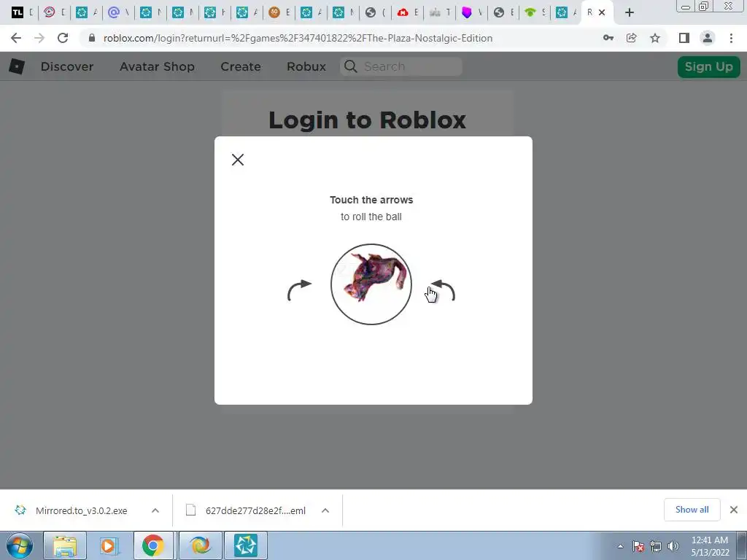Viewport: 747px width, 560px height.
Task: Close the captcha dialog with the X
Action: 238,160
